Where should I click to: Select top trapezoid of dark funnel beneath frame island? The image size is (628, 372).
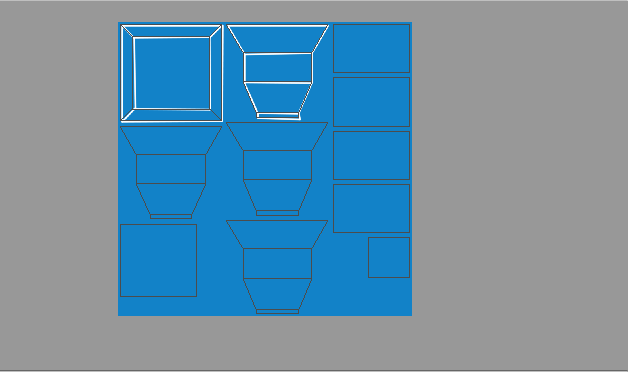(x=171, y=140)
